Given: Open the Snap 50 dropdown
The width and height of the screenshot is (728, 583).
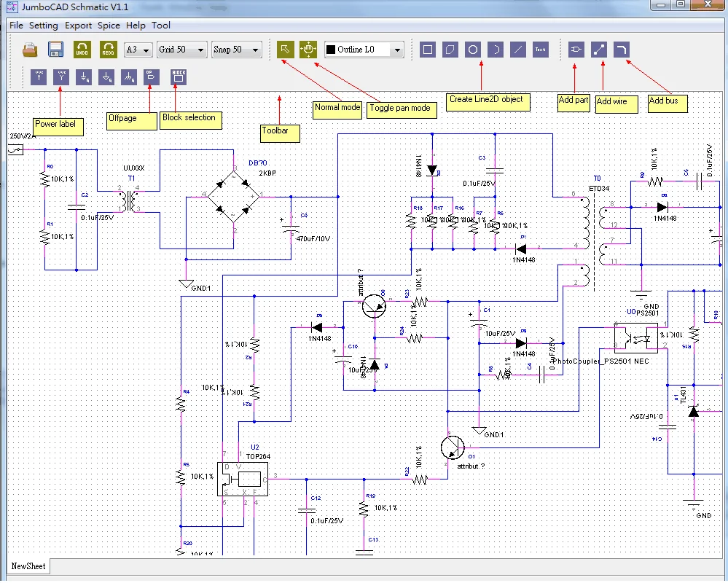Looking at the screenshot, I should click(235, 49).
